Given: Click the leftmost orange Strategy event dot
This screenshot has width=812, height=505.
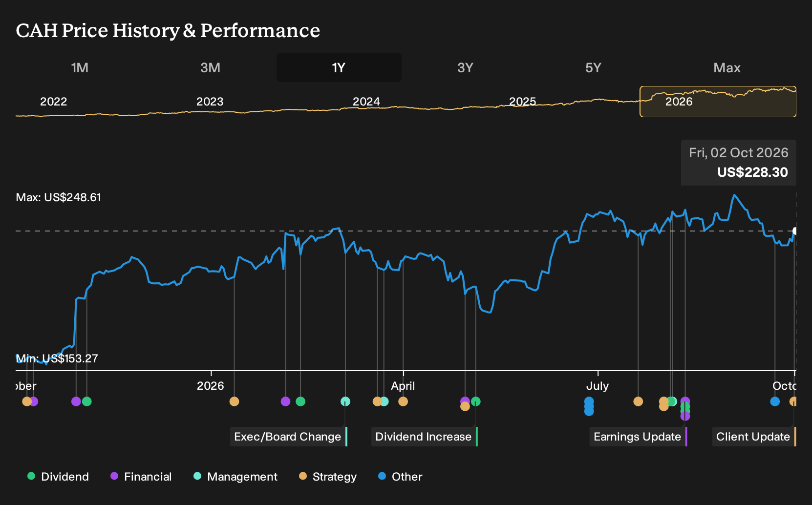Looking at the screenshot, I should tap(27, 401).
